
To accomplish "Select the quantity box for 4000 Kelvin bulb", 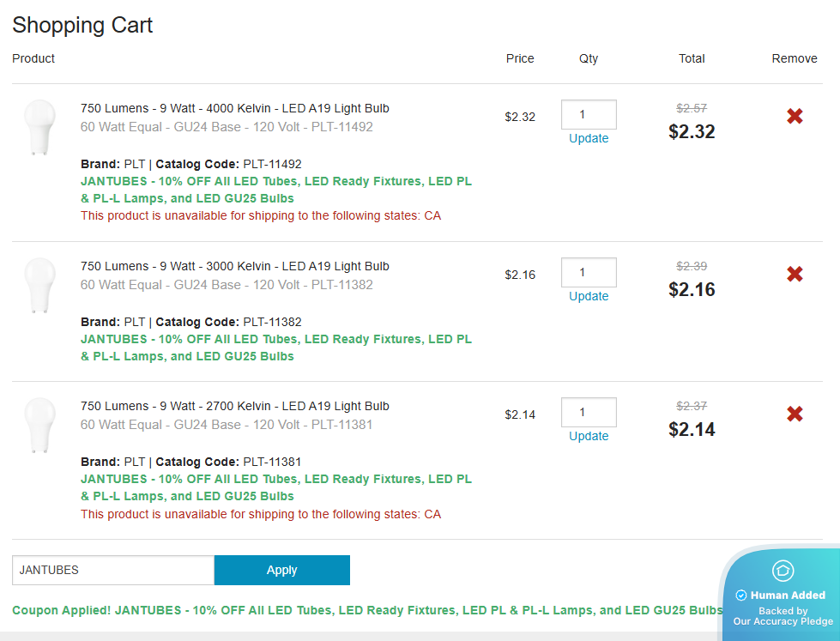I will click(589, 115).
